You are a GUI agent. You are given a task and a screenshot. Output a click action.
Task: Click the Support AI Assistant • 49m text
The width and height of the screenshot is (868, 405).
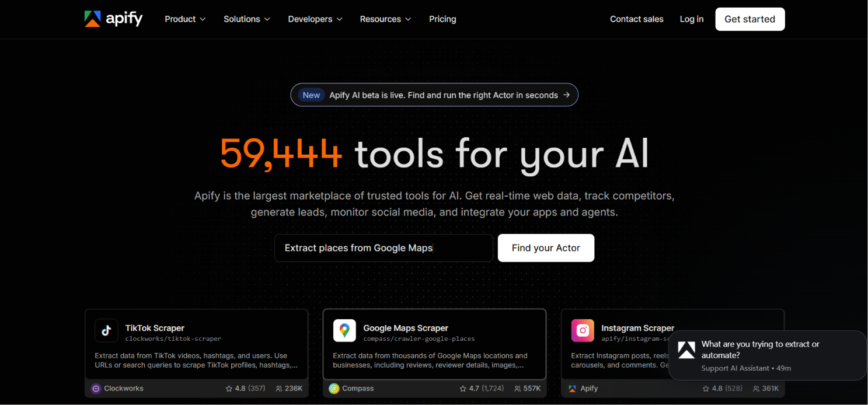747,368
